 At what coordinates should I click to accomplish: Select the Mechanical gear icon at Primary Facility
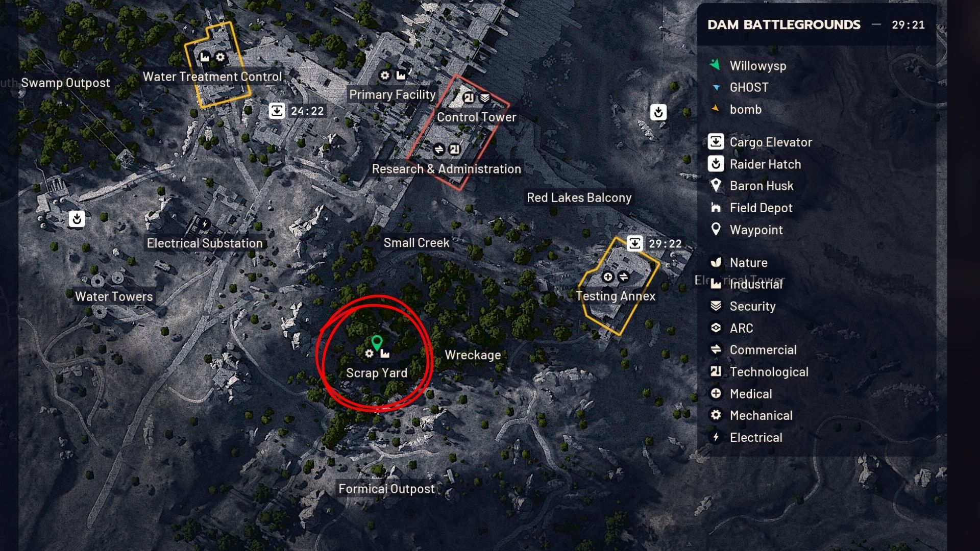385,76
